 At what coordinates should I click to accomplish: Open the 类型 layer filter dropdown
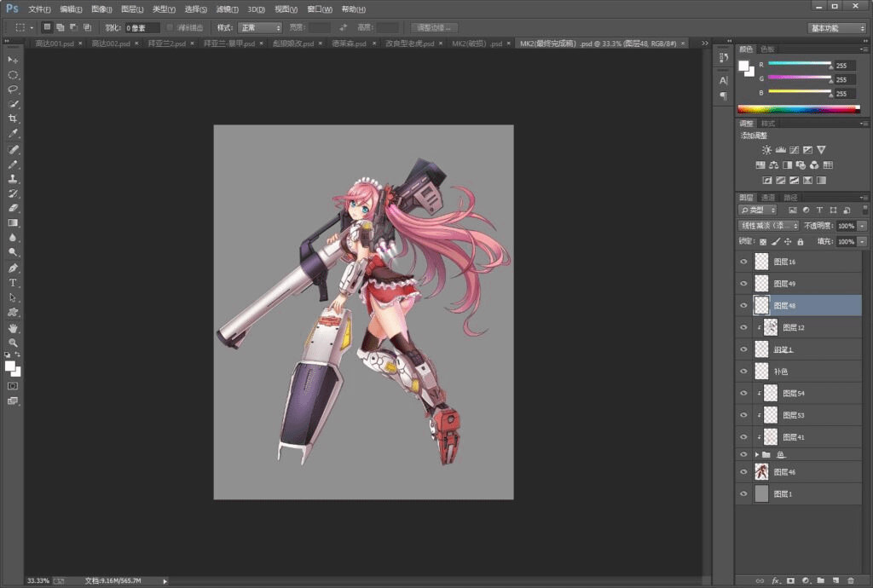click(x=757, y=210)
